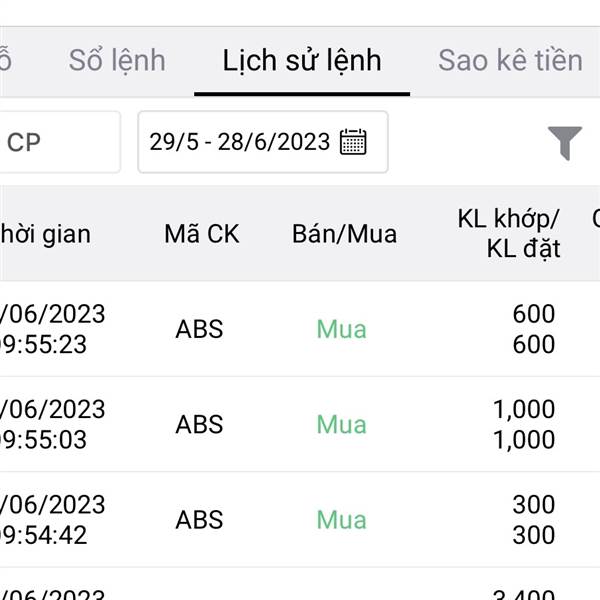
Task: Select the ABS order at 09:55:23
Action: [x=300, y=329]
